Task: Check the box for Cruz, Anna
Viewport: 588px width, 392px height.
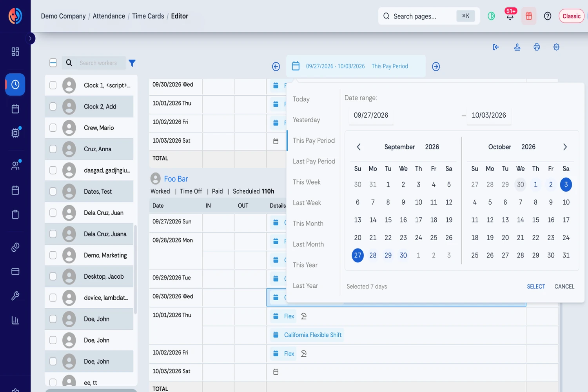Action: coord(53,149)
